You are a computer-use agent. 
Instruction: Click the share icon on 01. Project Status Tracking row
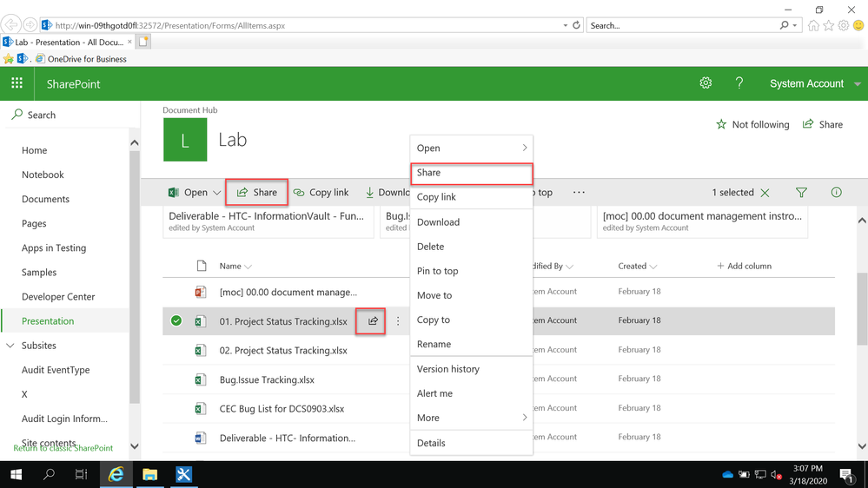pos(373,321)
